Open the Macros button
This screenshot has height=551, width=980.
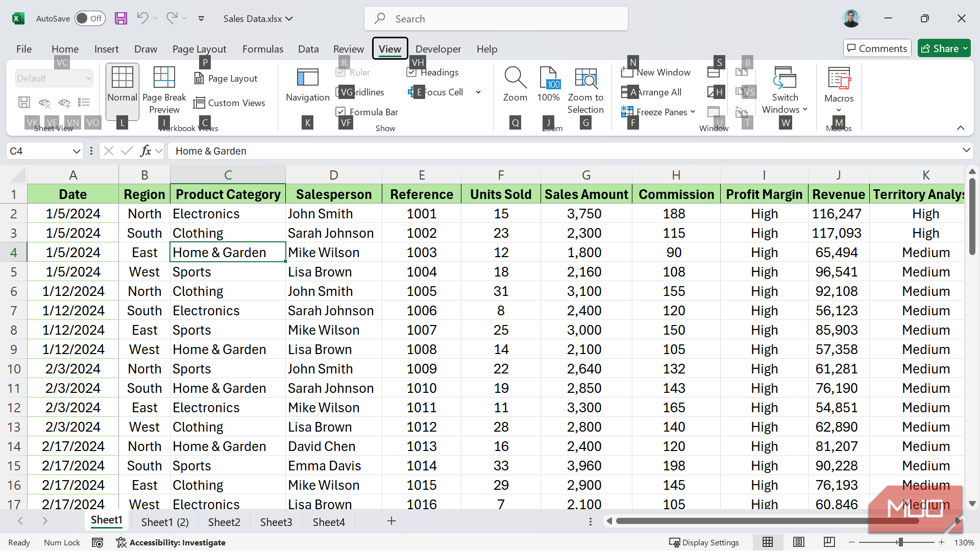tap(839, 90)
